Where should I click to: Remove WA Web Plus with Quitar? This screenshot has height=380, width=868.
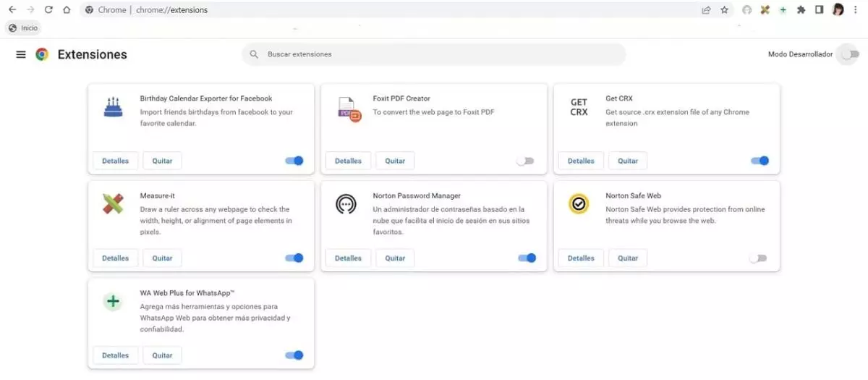coord(162,355)
